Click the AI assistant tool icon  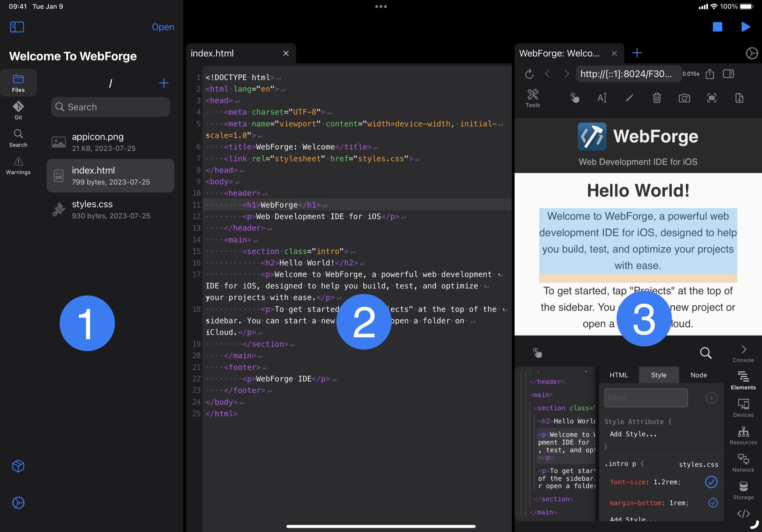click(x=601, y=97)
